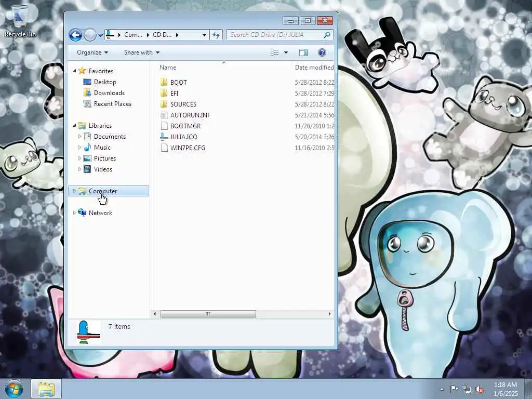
Task: Open Desktop in Favorites
Action: (x=105, y=82)
